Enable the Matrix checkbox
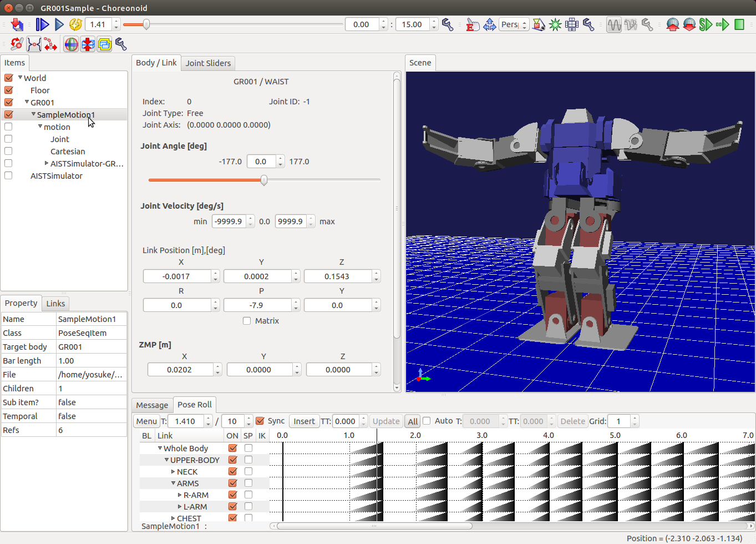Image resolution: width=756 pixels, height=544 pixels. [247, 321]
